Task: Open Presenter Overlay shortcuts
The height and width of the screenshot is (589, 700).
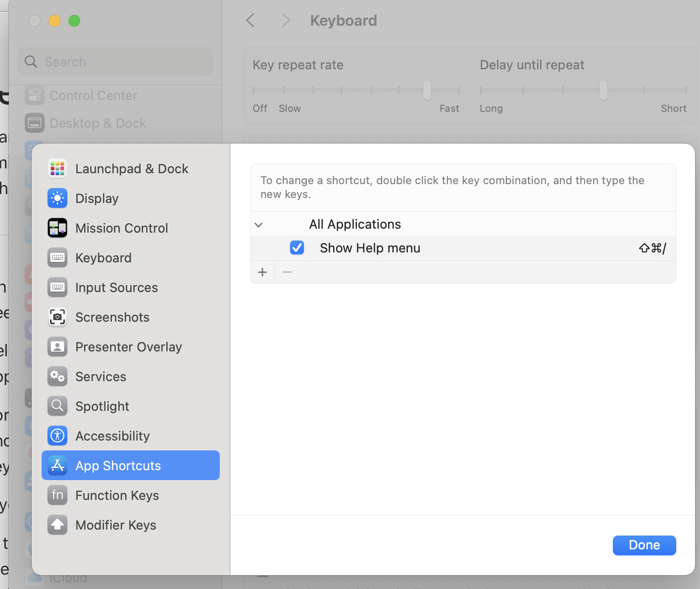Action: click(x=131, y=347)
